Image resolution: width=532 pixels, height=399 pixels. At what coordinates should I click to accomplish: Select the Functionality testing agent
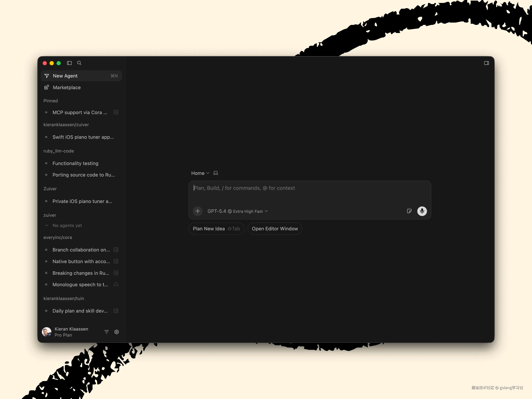(x=75, y=163)
